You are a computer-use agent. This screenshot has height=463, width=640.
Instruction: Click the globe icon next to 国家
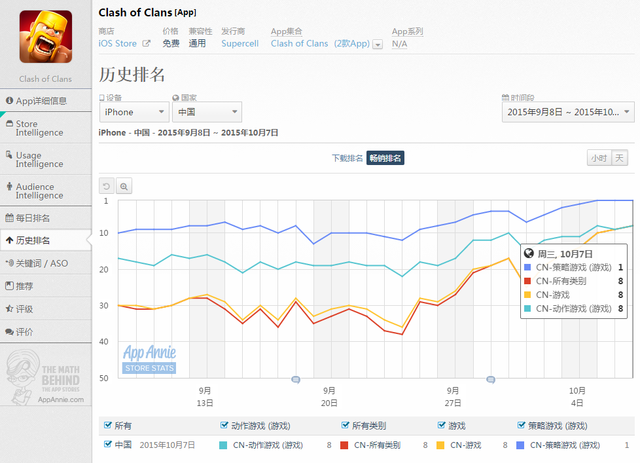[x=176, y=98]
